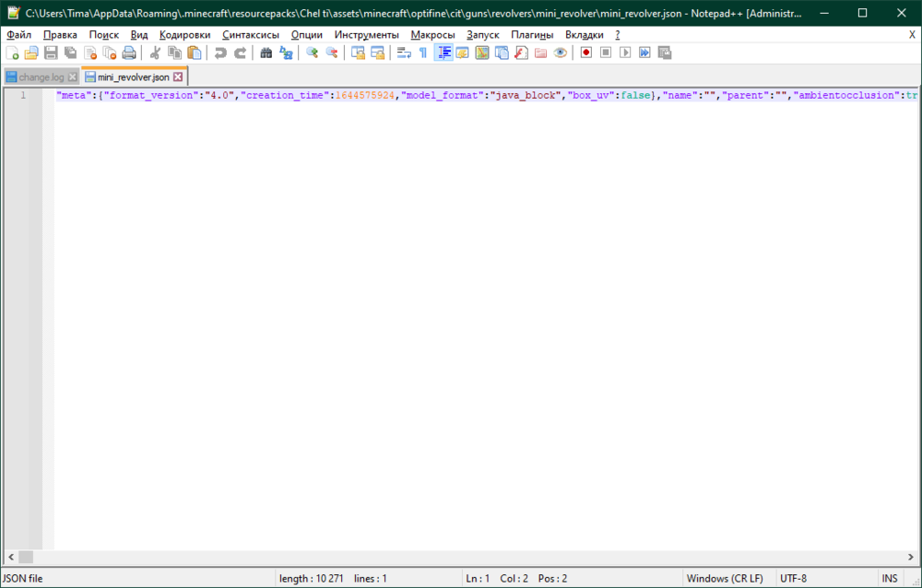Toggle the Document Map panel icon

tap(482, 53)
